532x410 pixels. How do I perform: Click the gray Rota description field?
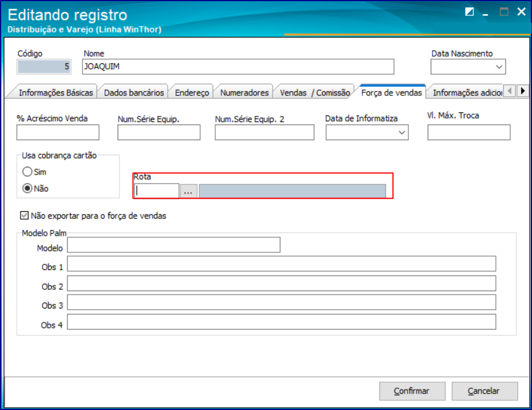[292, 191]
